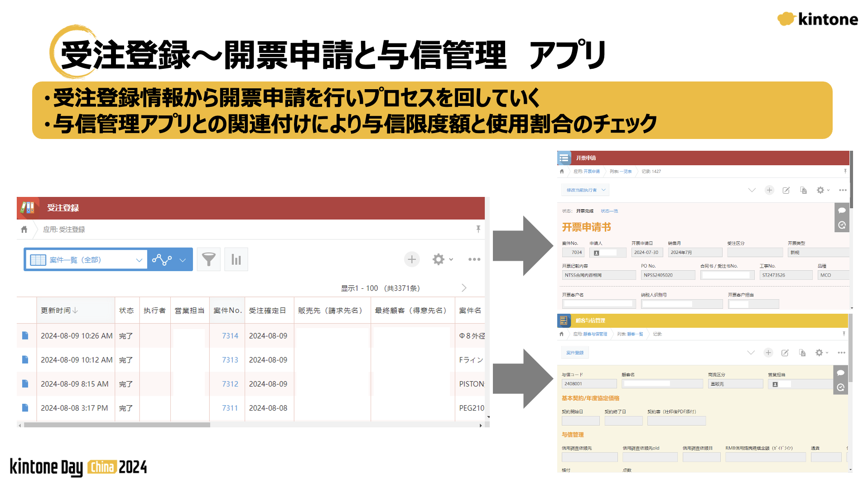Click the 工事No. field ST2473526
Image resolution: width=868 pixels, height=488 pixels.
786,275
